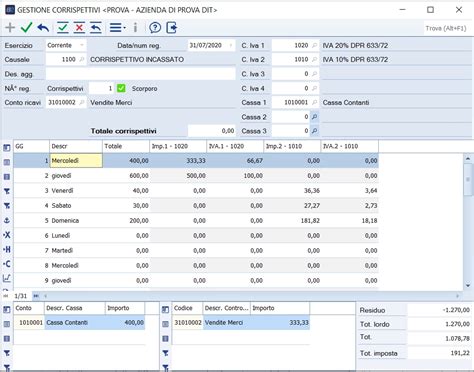474x372 pixels.
Task: Click the C icon in grid side toolbar
Action: (x=7, y=264)
